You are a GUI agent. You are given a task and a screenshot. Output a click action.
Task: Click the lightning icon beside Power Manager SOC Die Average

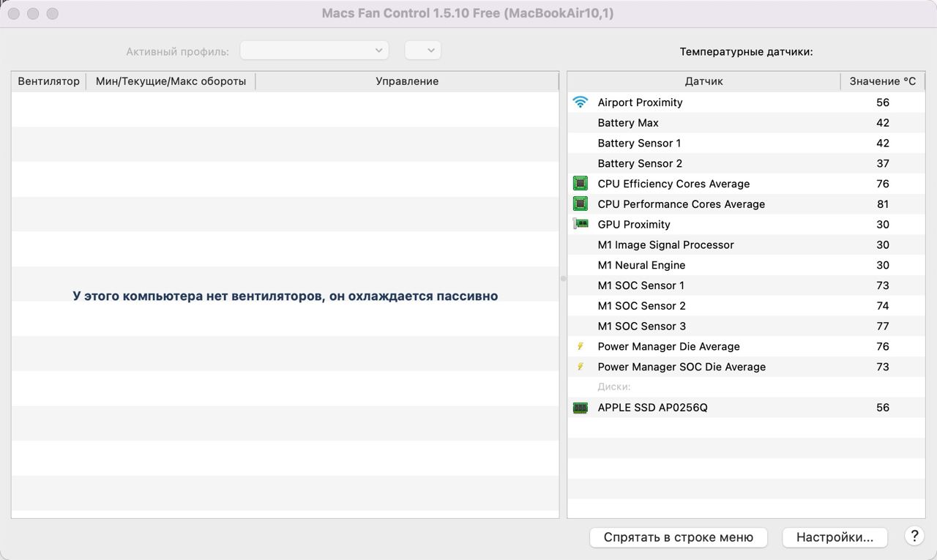pyautogui.click(x=581, y=367)
